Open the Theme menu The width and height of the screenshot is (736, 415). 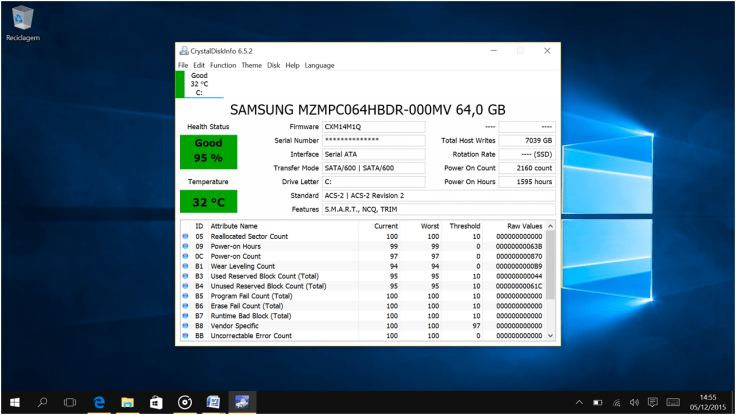(x=251, y=65)
